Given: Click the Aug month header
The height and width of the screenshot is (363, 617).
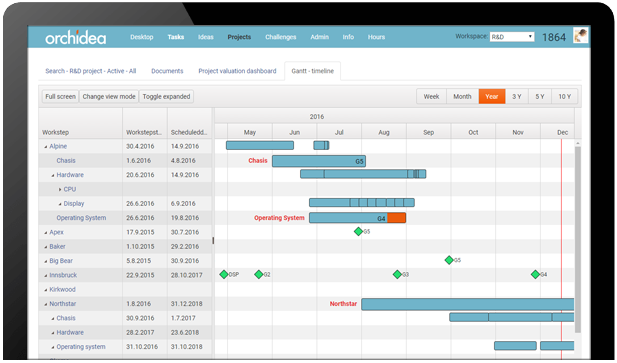Looking at the screenshot, I should tap(384, 132).
